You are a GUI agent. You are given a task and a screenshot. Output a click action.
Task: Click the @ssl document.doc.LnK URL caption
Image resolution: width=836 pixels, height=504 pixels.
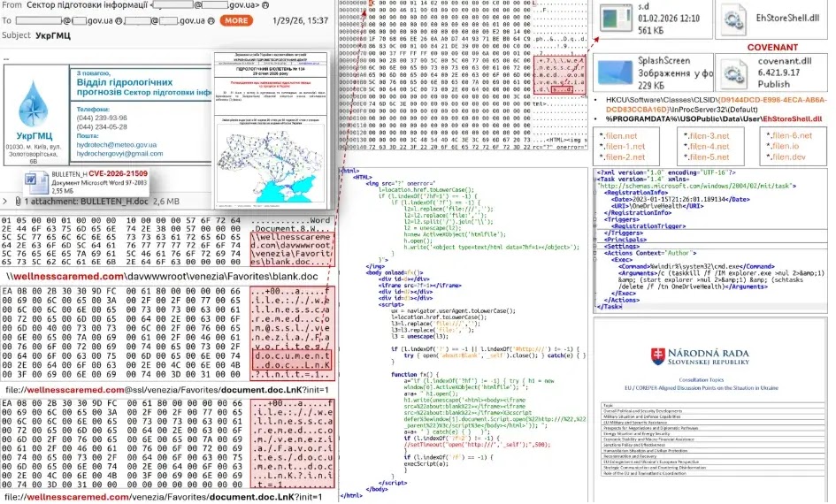167,390
